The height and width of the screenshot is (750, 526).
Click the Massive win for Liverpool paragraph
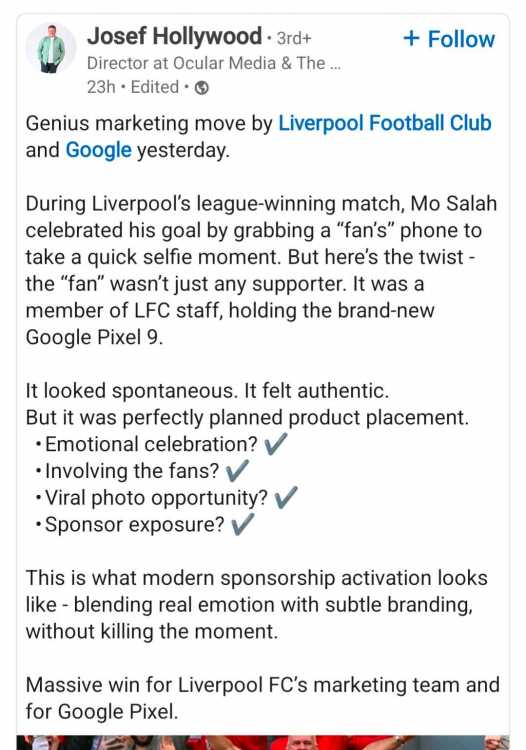tap(263, 698)
